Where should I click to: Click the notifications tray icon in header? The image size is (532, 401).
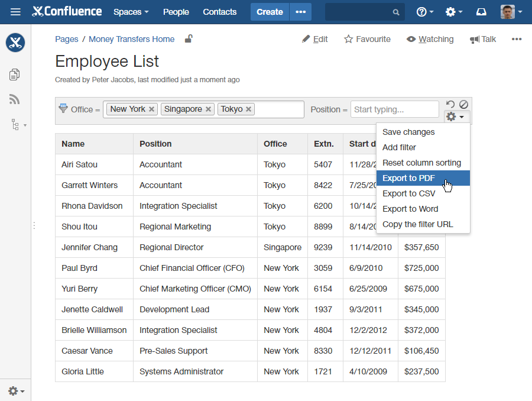481,12
